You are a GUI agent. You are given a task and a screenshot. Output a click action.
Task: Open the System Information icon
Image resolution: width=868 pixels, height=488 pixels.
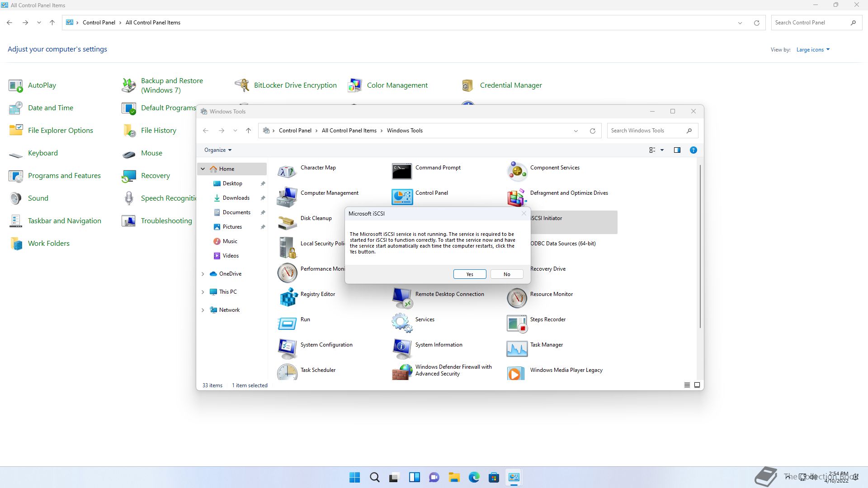(402, 349)
